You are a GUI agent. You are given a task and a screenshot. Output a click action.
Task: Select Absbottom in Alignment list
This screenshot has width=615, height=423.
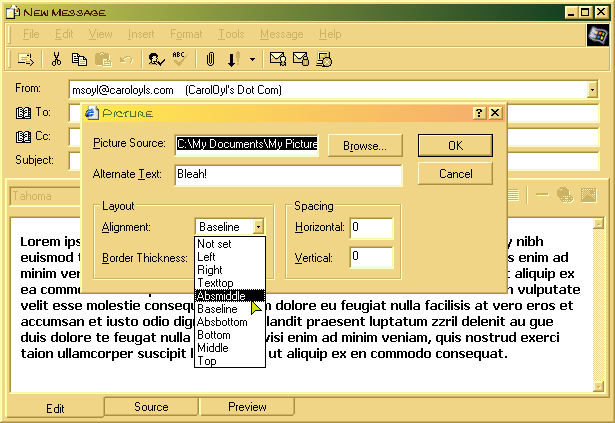(x=230, y=322)
